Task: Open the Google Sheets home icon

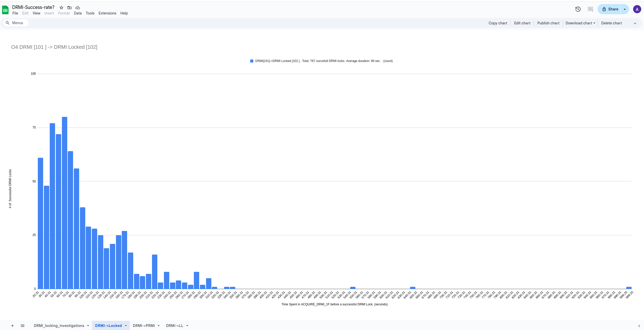Action: click(5, 10)
